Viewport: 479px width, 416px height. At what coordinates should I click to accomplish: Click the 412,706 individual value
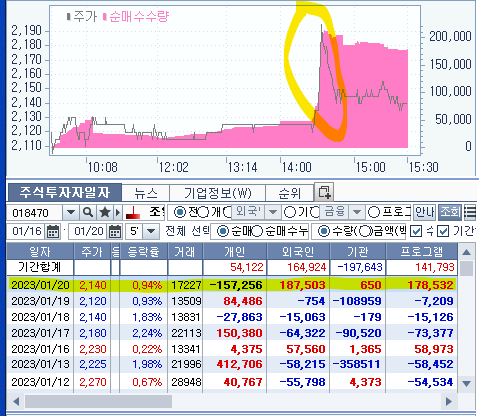point(239,364)
